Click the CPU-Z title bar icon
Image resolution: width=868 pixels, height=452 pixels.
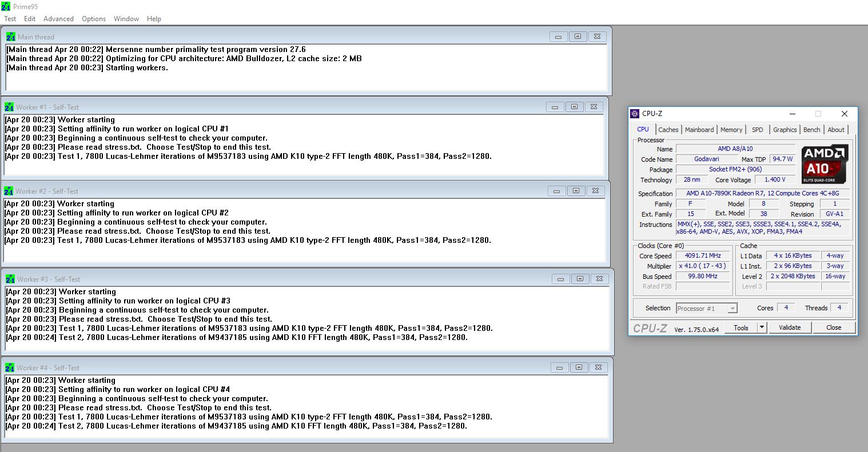(x=635, y=114)
